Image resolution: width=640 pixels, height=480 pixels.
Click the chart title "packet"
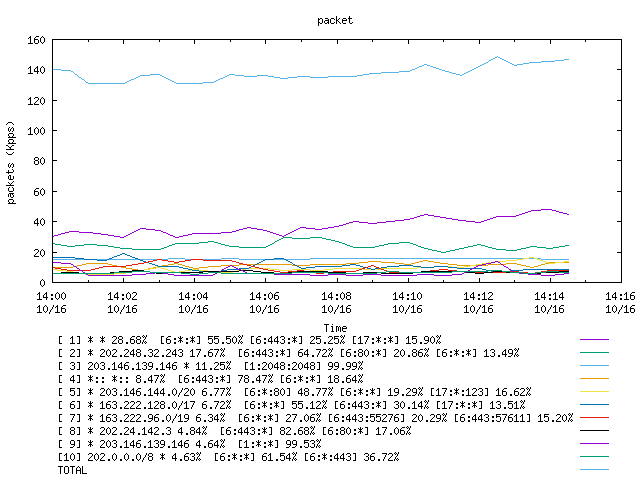(x=335, y=20)
